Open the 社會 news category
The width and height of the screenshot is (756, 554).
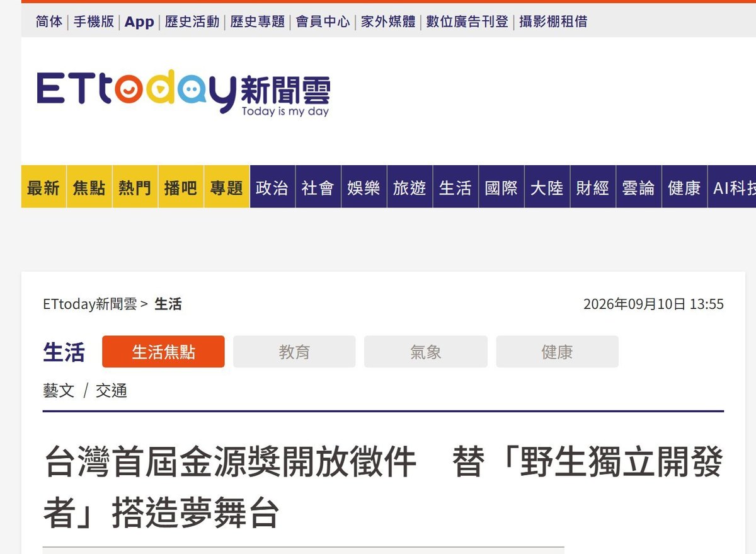[x=318, y=187]
